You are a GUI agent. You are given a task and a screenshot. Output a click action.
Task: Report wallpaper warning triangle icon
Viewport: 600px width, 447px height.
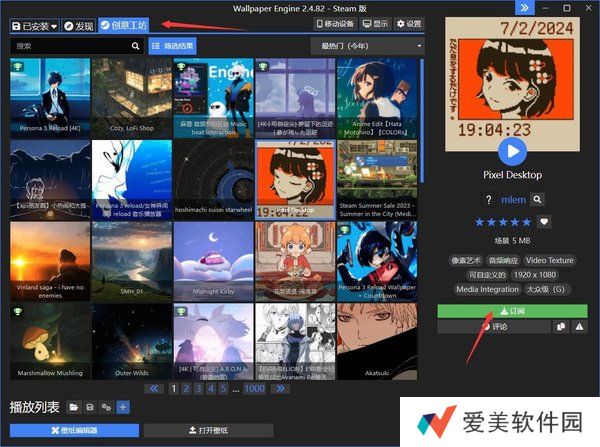point(579,326)
